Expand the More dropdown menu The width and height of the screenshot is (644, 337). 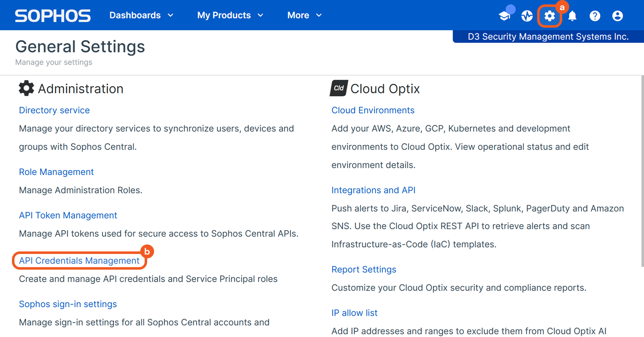coord(304,15)
